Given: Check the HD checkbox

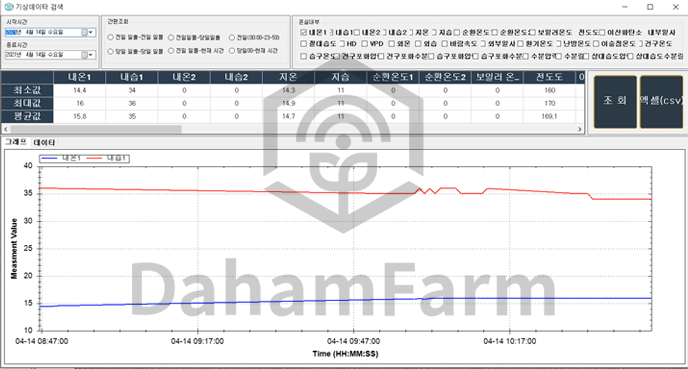Looking at the screenshot, I should pyautogui.click(x=342, y=44).
